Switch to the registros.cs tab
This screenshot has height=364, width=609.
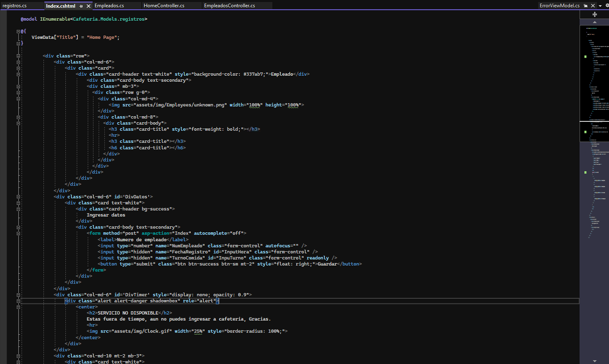click(x=15, y=6)
